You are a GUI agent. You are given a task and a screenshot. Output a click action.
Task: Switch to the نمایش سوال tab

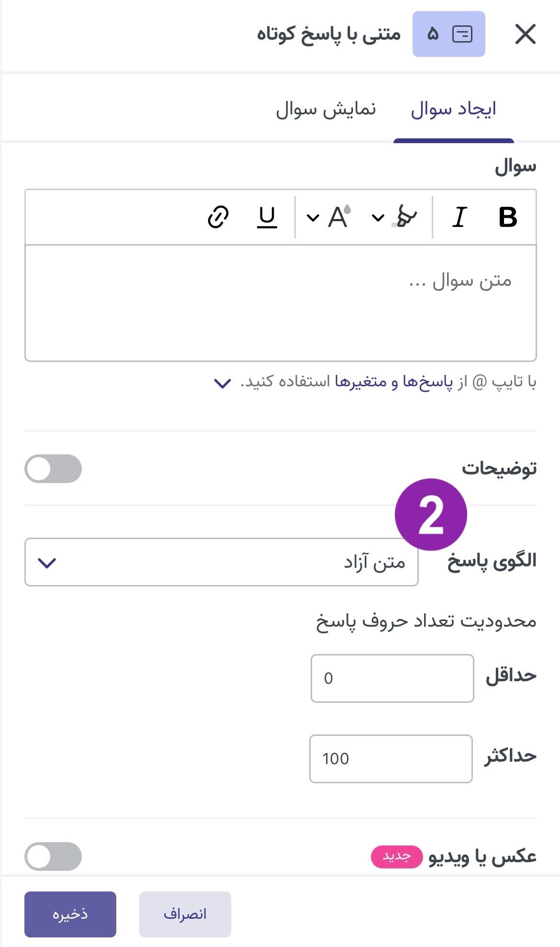pyautogui.click(x=325, y=109)
